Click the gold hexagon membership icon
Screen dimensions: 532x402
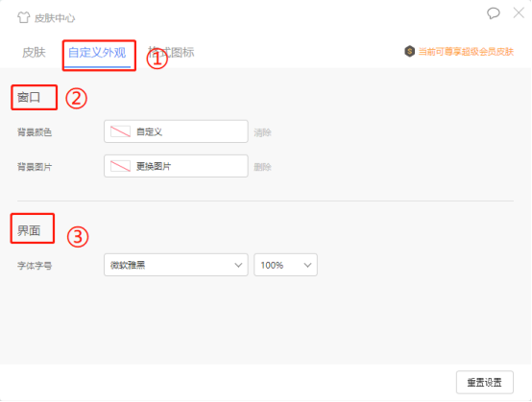pyautogui.click(x=409, y=52)
